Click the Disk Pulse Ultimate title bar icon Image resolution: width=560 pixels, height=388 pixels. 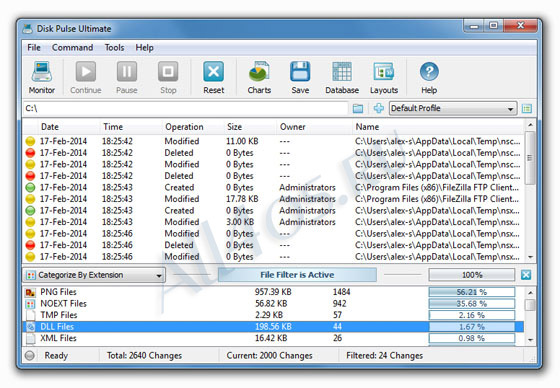click(x=28, y=29)
